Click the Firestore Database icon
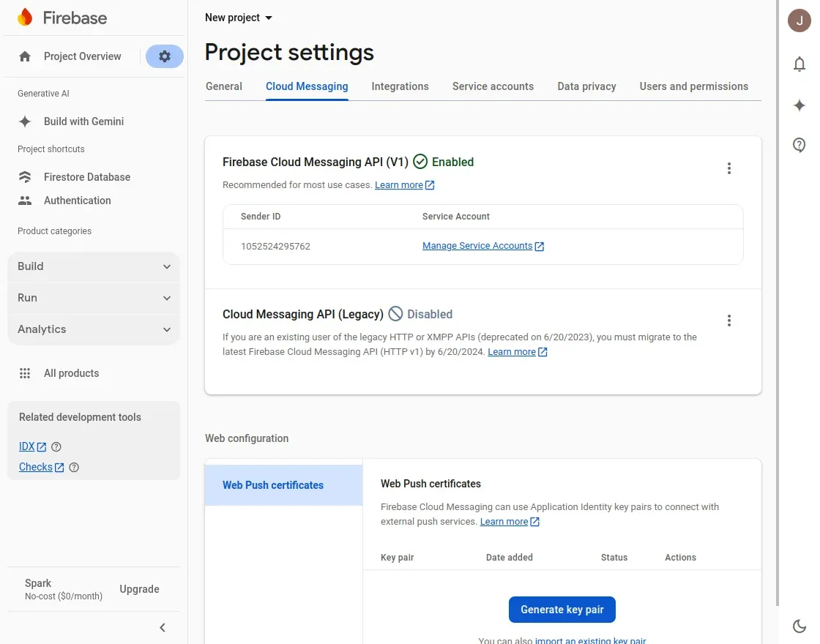The height and width of the screenshot is (644, 820). point(25,177)
